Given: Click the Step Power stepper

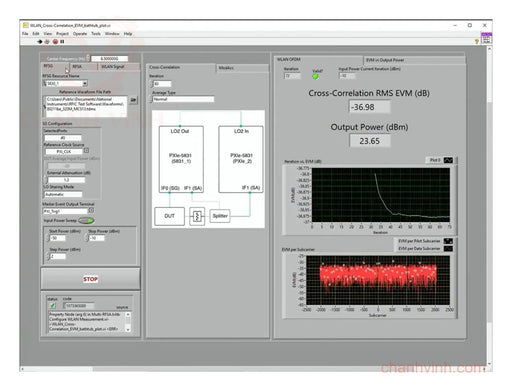Looking at the screenshot, I should [x=49, y=256].
